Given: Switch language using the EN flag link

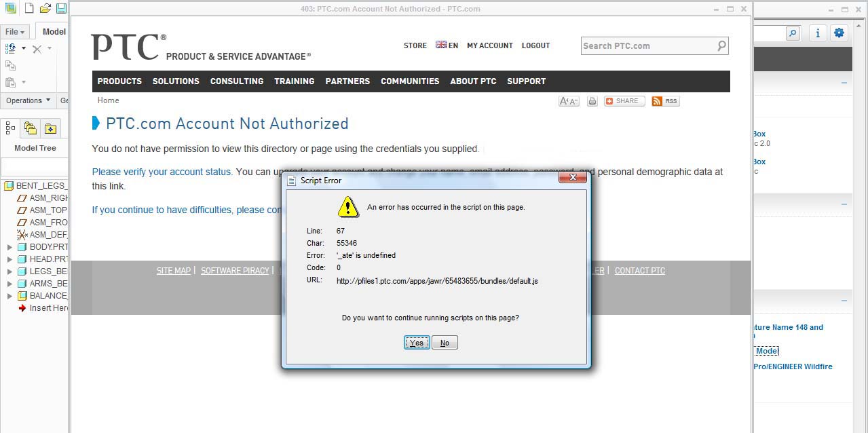Looking at the screenshot, I should [x=447, y=45].
